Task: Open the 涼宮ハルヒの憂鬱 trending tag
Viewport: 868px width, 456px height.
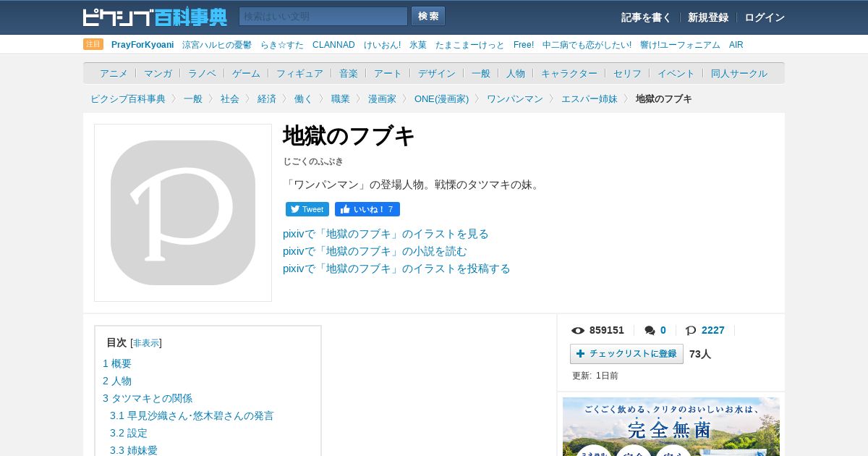Action: [217, 45]
